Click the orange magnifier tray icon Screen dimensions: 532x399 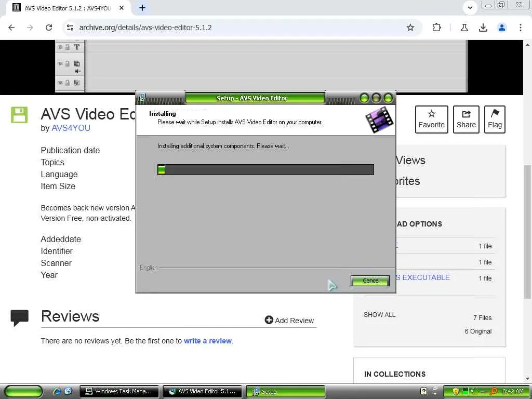pyautogui.click(x=494, y=392)
